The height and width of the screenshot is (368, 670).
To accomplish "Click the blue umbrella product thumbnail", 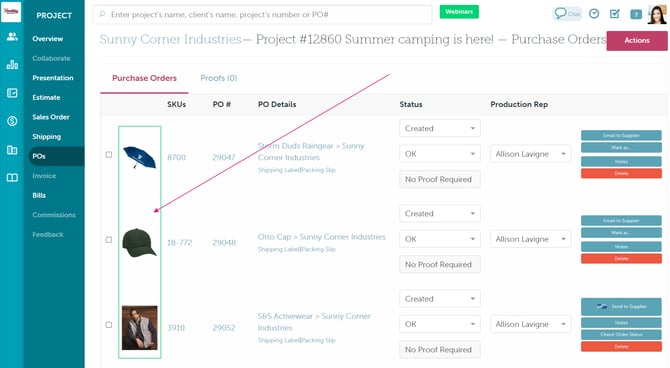I will [139, 157].
